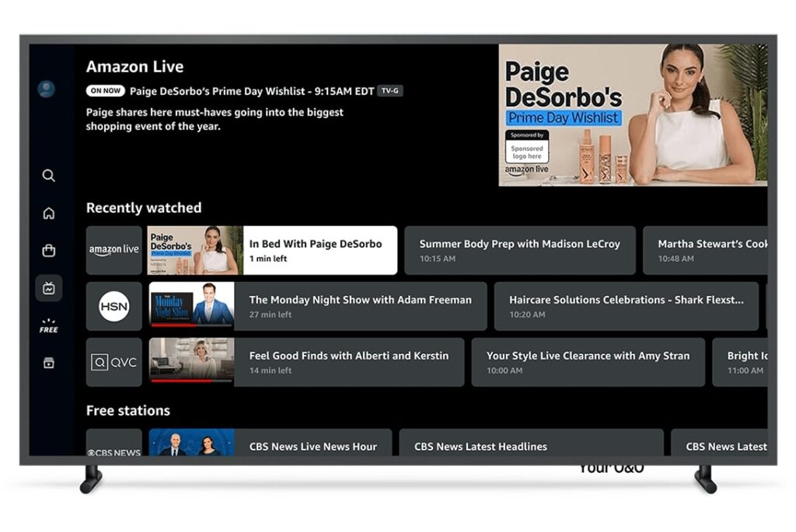Open the FREE section icon
796x532 pixels.
[48, 326]
